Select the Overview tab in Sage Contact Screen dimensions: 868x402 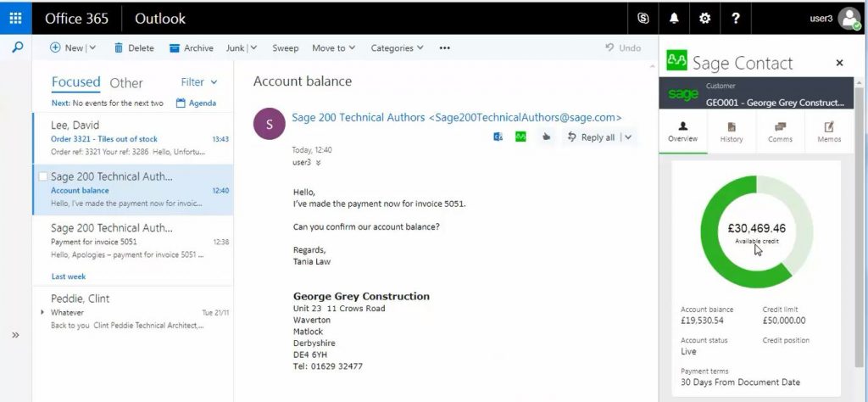pos(682,131)
